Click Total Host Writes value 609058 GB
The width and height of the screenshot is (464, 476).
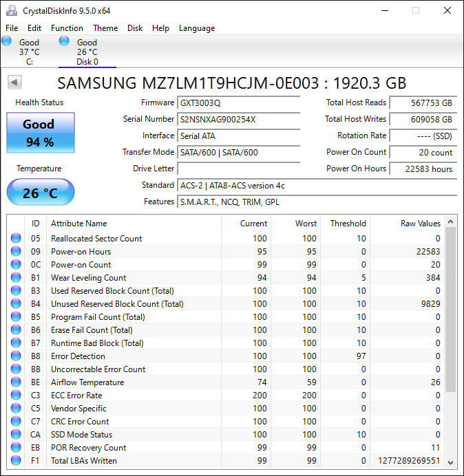point(423,119)
